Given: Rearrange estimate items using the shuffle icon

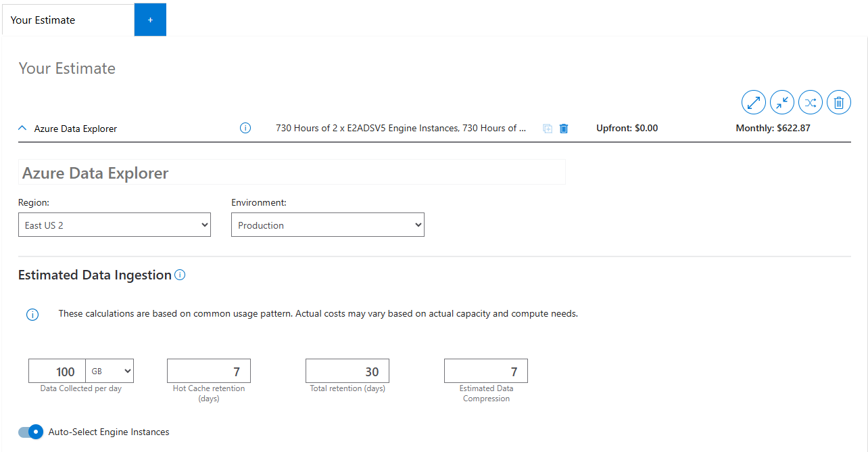Looking at the screenshot, I should click(810, 102).
